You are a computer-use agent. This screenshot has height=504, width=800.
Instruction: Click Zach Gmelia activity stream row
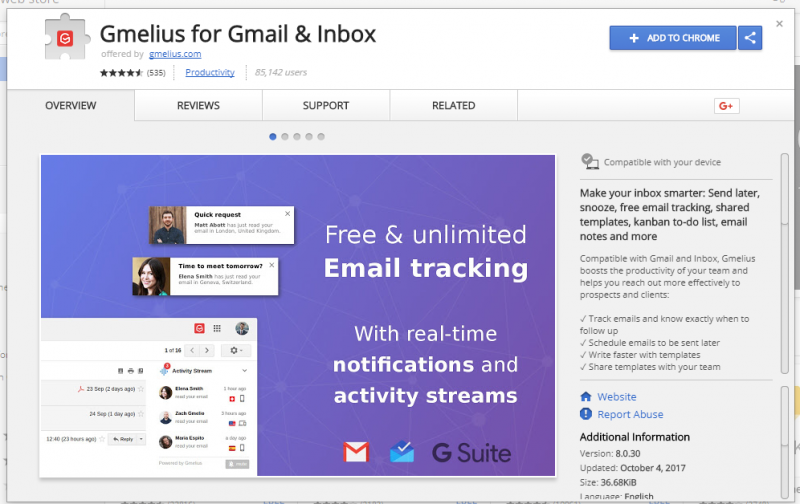[203, 417]
